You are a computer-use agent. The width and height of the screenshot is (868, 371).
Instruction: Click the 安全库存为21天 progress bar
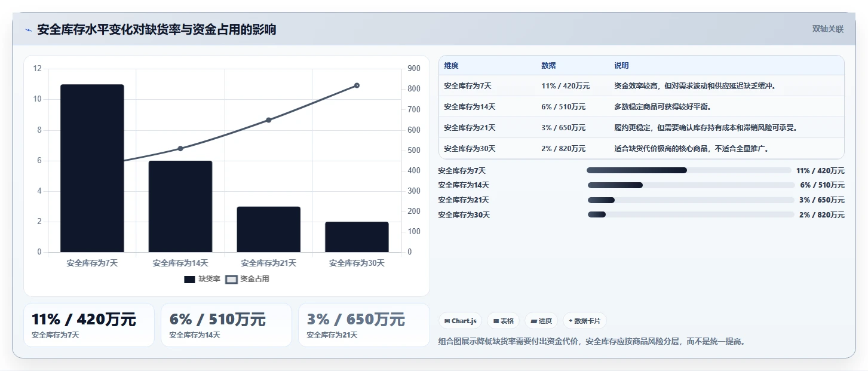691,200
